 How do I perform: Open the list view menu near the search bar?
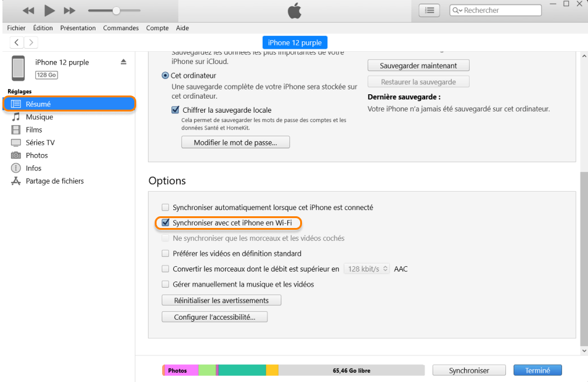pos(428,10)
